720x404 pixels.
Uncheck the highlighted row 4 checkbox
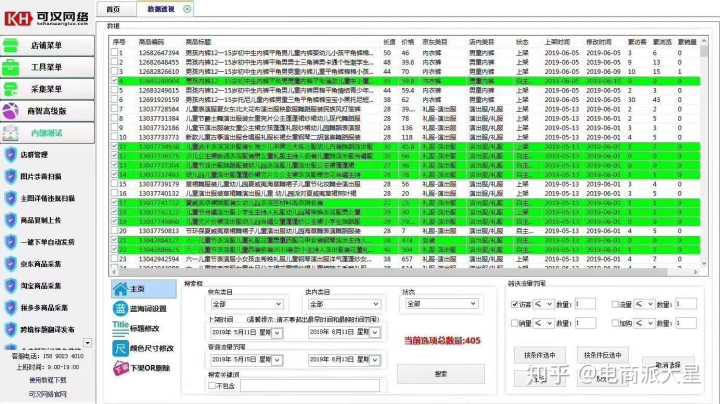[x=114, y=81]
